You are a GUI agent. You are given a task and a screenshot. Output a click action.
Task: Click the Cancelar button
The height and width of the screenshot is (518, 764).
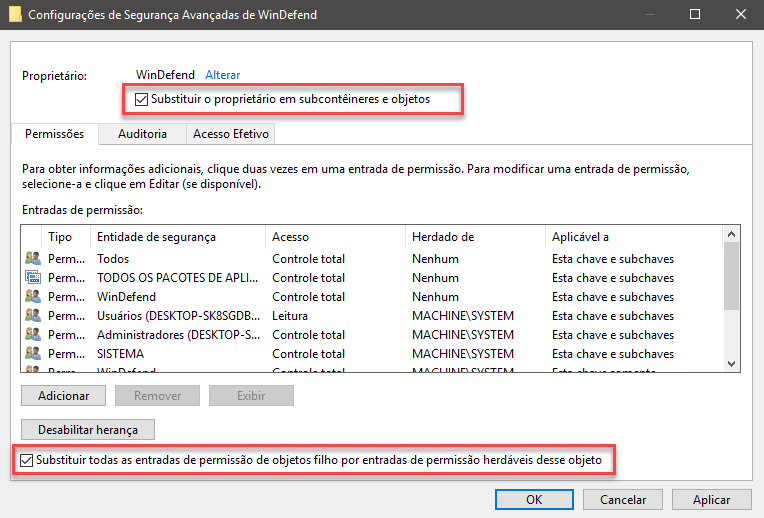623,499
